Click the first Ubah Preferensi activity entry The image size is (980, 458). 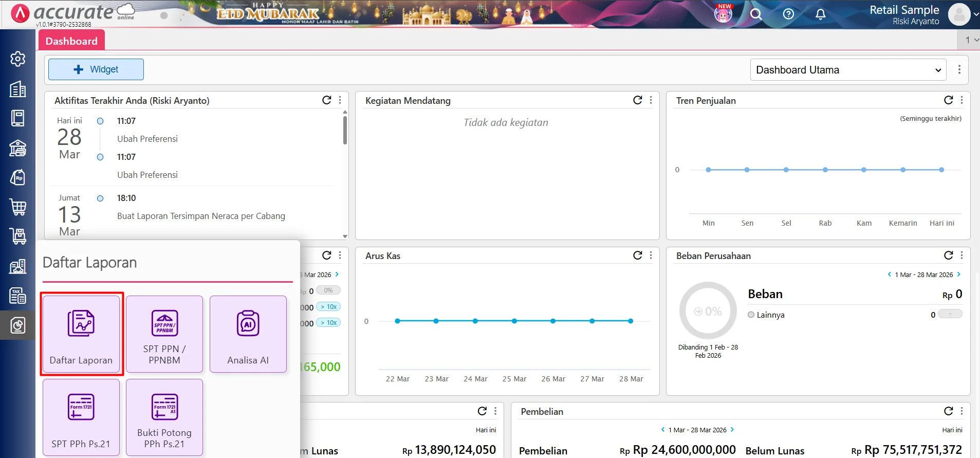147,139
